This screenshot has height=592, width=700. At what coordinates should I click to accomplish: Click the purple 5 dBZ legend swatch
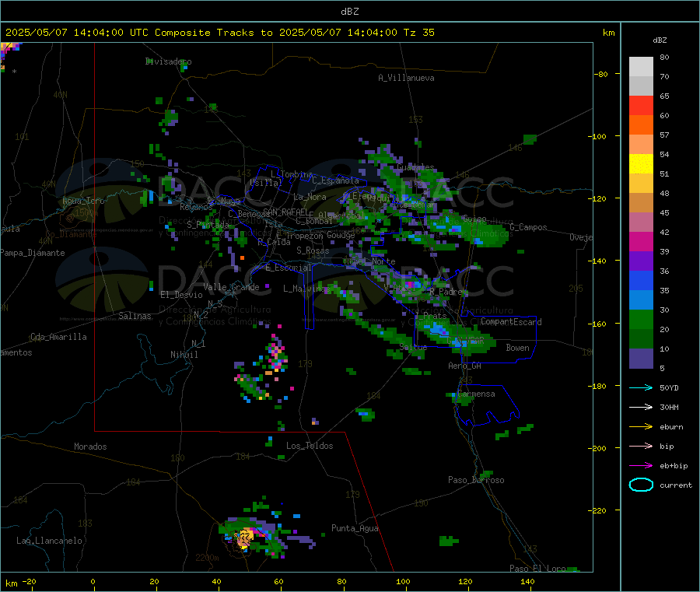click(641, 359)
